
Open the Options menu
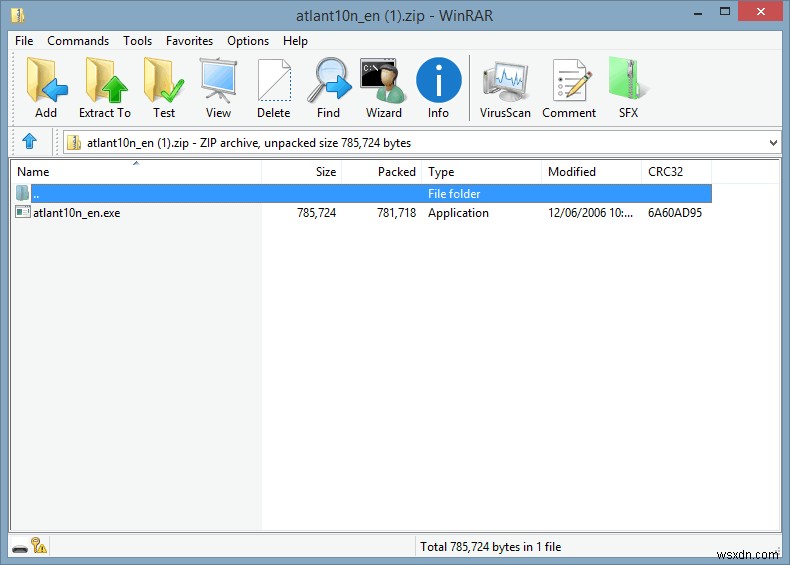point(248,41)
